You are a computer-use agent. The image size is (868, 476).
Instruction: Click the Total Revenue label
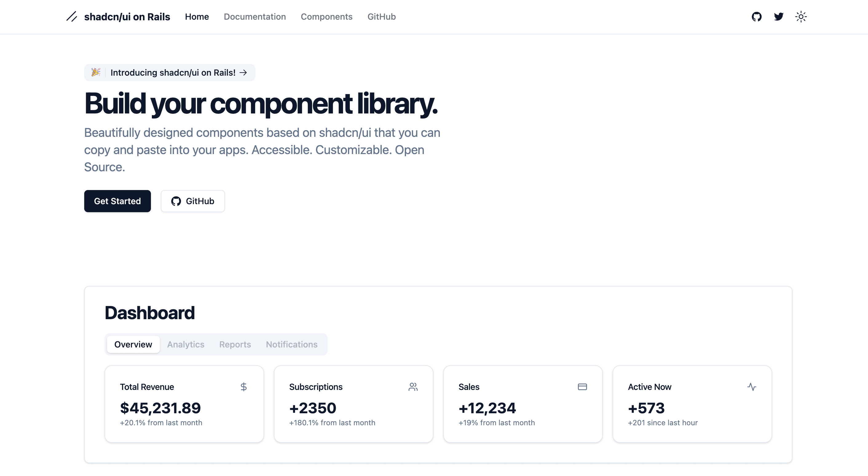pos(147,387)
